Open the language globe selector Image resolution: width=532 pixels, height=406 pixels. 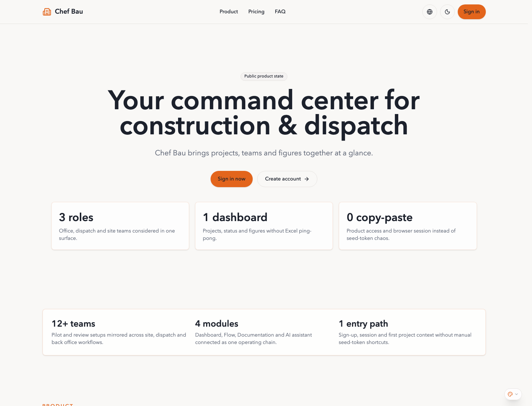(430, 12)
